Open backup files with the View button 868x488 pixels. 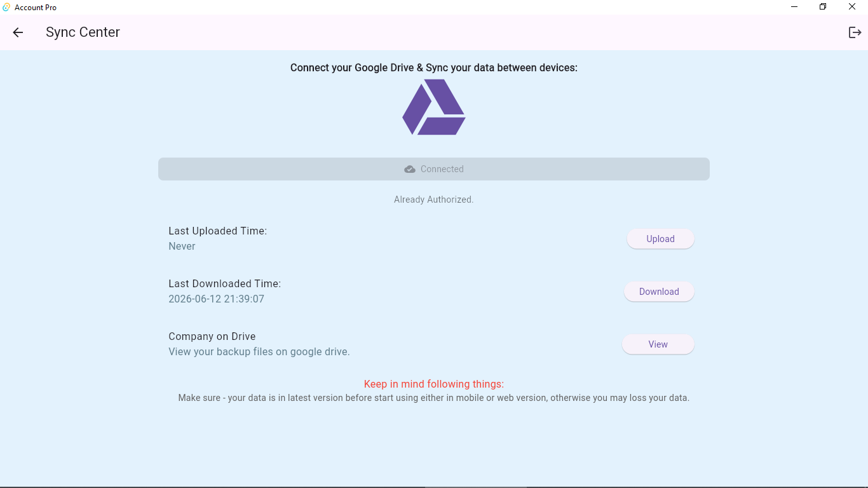pyautogui.click(x=658, y=344)
